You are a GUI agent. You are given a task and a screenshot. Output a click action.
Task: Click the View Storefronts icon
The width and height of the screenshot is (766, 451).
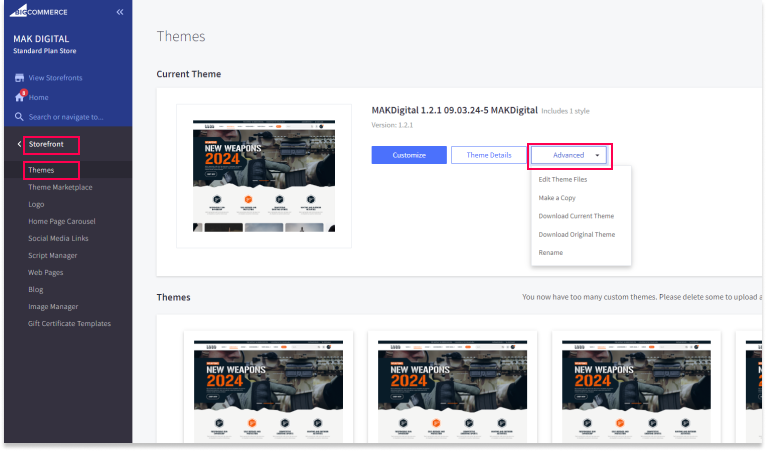click(19, 78)
